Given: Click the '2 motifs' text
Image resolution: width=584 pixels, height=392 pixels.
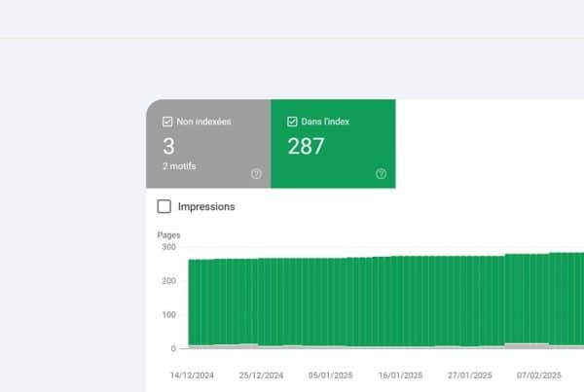Looking at the screenshot, I should 179,166.
